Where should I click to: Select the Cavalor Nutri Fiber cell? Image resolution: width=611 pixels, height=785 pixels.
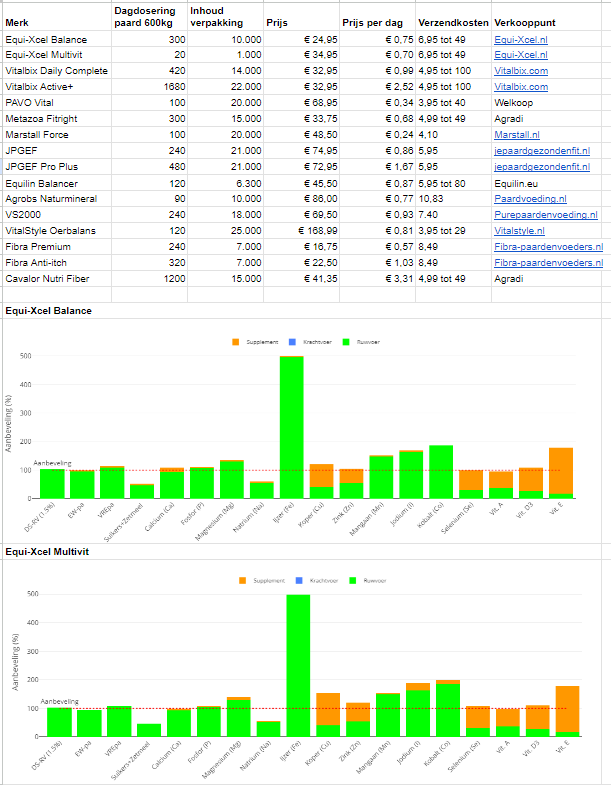click(57, 279)
